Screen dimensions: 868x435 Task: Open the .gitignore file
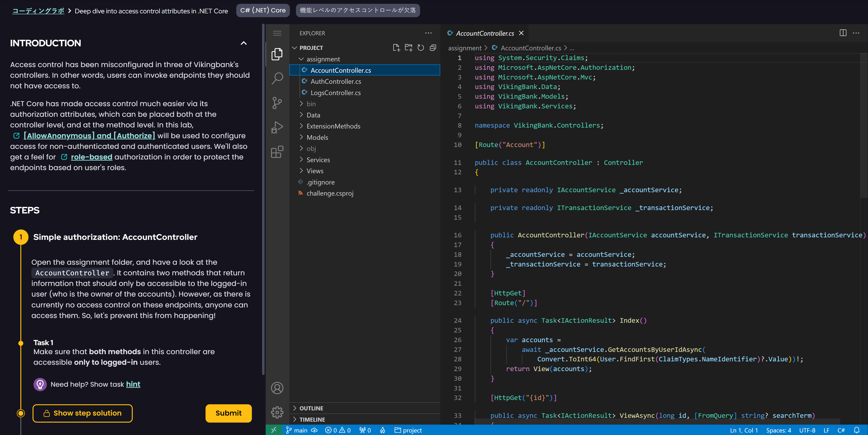pos(364,182)
